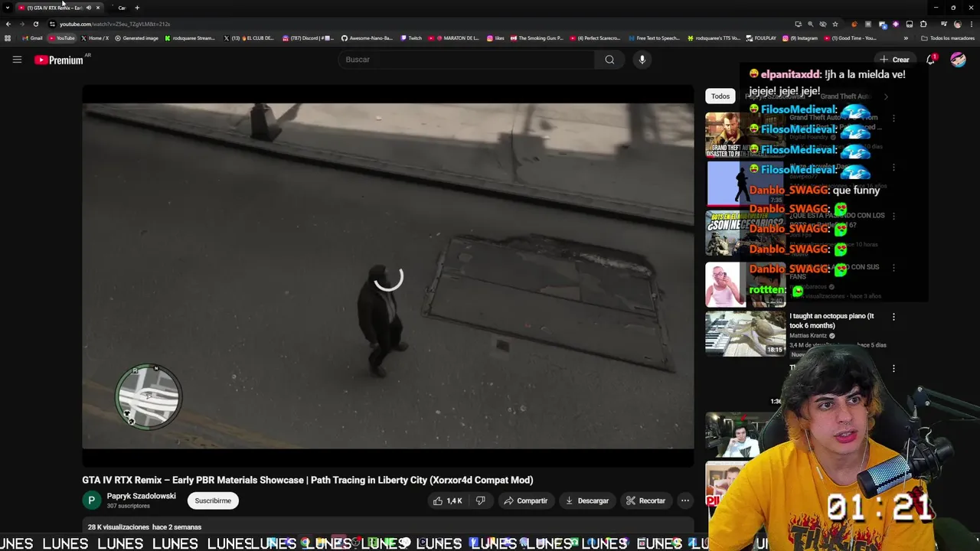Like the video (1,4 K)
Image resolution: width=980 pixels, height=551 pixels.
[x=448, y=500]
